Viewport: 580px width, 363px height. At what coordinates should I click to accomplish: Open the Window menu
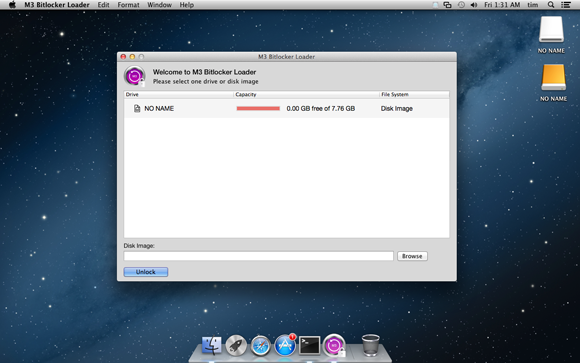[x=159, y=5]
